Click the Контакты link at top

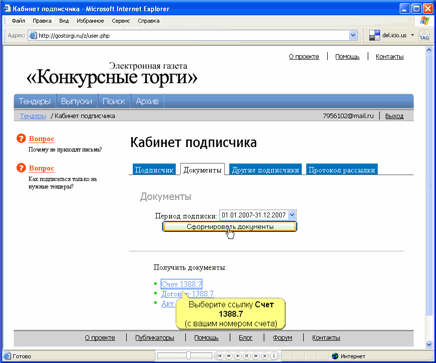coord(390,57)
